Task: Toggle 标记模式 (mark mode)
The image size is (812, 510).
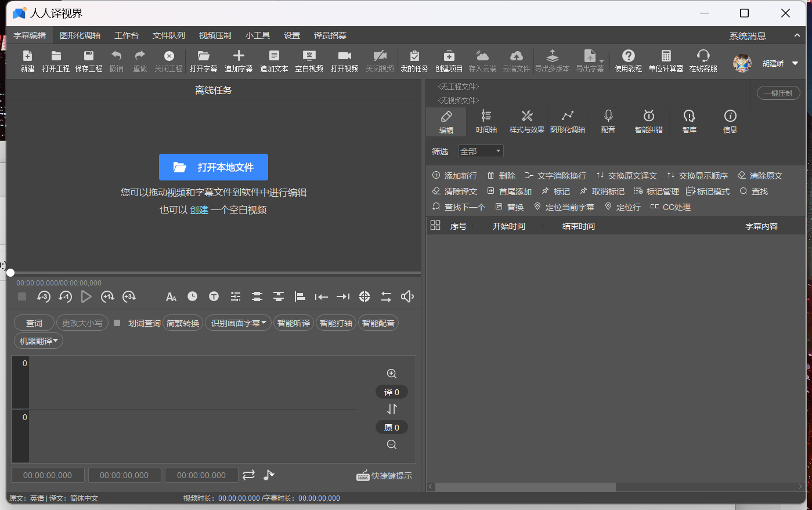Action: [x=708, y=191]
